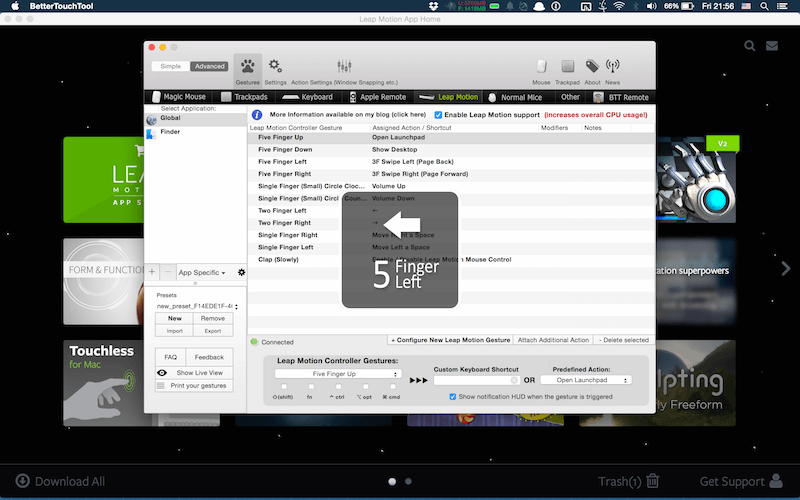Image resolution: width=800 pixels, height=500 pixels.
Task: Click the Wi-Fi menu bar icon
Action: [x=619, y=6]
